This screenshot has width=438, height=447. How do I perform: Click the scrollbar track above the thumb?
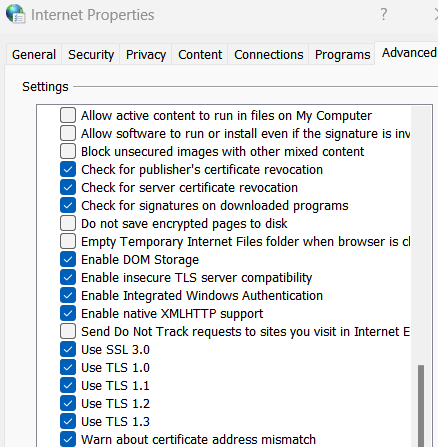click(x=421, y=235)
